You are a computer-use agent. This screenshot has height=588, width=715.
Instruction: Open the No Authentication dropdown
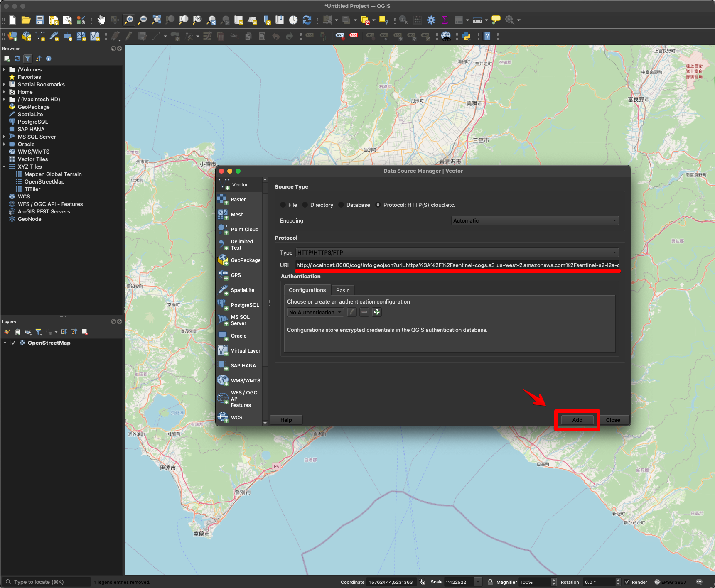click(x=315, y=312)
